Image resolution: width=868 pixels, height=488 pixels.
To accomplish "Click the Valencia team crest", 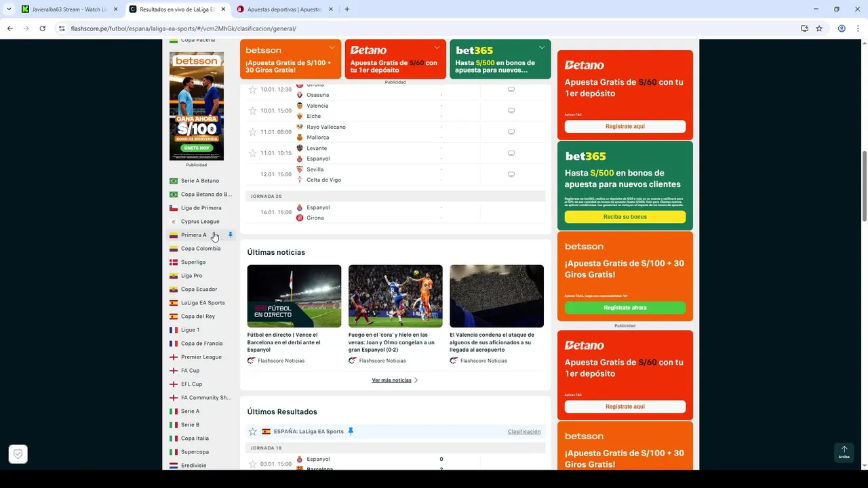I will point(300,106).
